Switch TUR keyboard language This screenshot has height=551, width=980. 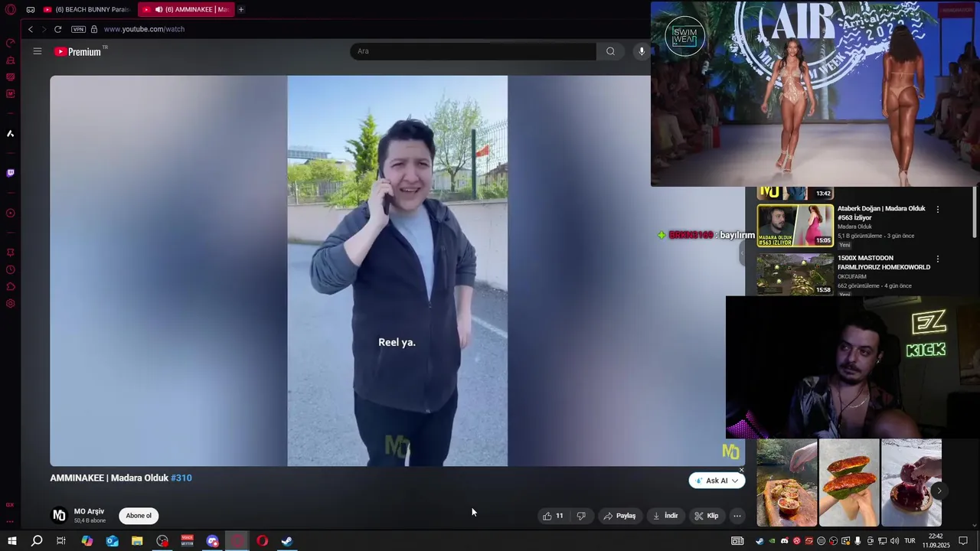910,541
